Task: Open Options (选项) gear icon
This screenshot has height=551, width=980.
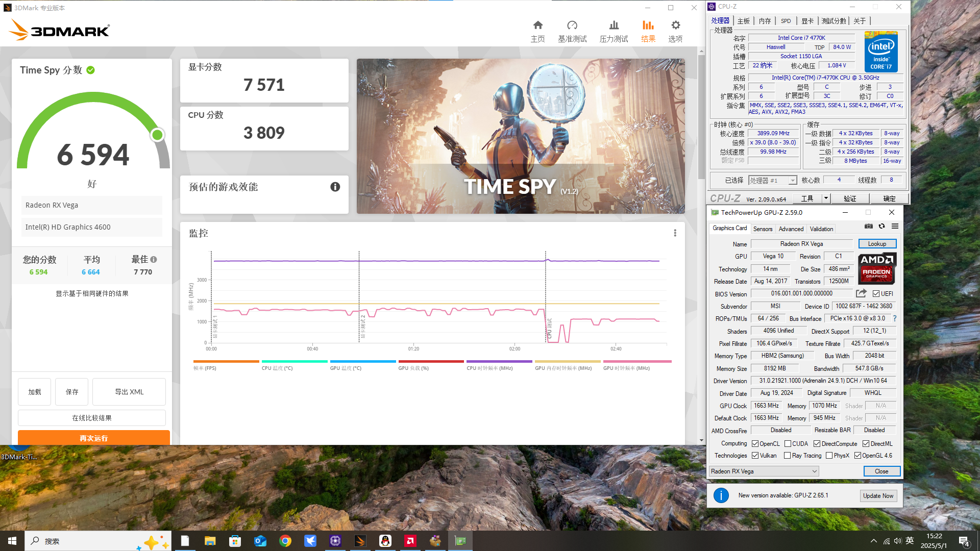Action: (x=676, y=26)
